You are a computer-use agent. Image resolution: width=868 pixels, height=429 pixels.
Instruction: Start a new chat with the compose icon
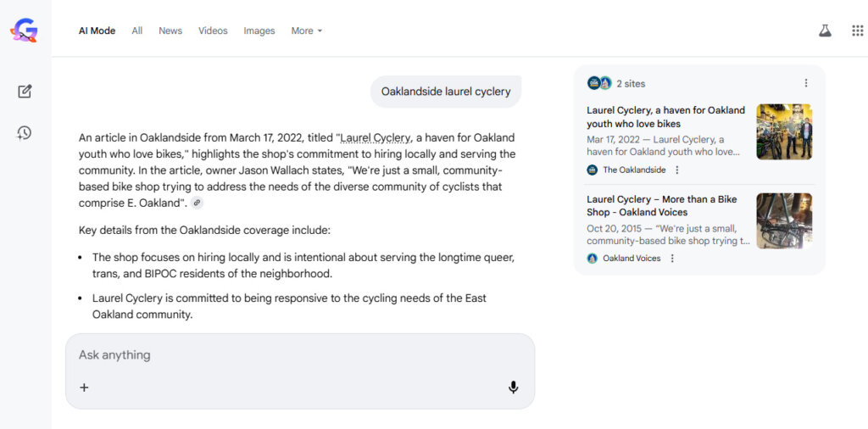pyautogui.click(x=25, y=92)
